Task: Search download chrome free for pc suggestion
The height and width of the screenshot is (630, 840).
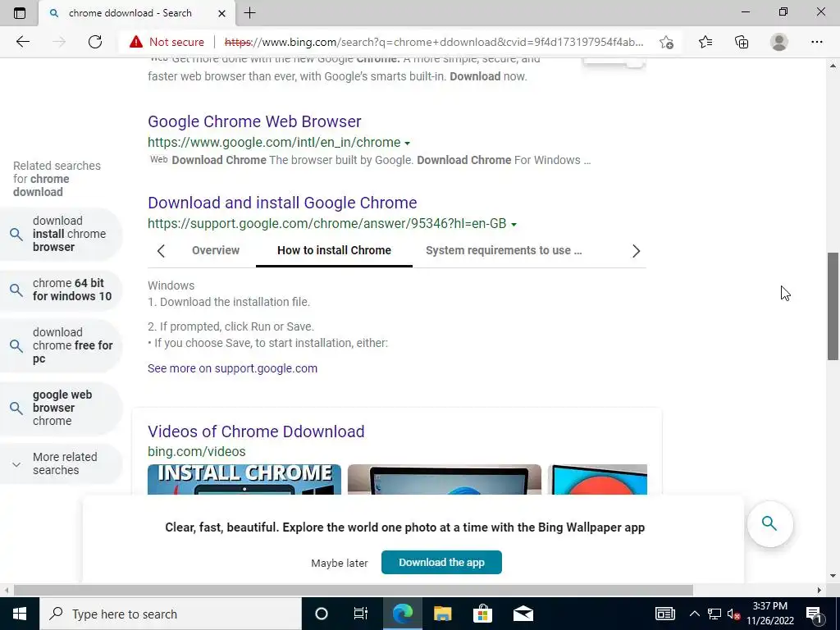Action: pos(61,345)
